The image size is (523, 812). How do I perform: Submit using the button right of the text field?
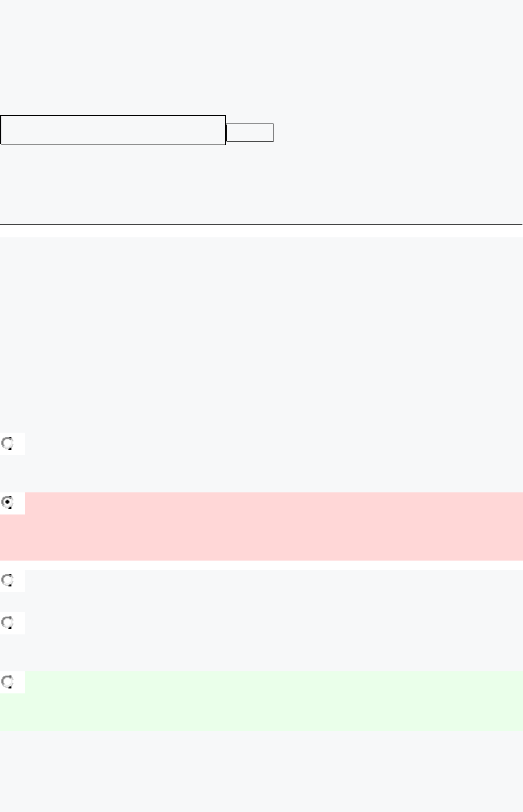pyautogui.click(x=250, y=133)
